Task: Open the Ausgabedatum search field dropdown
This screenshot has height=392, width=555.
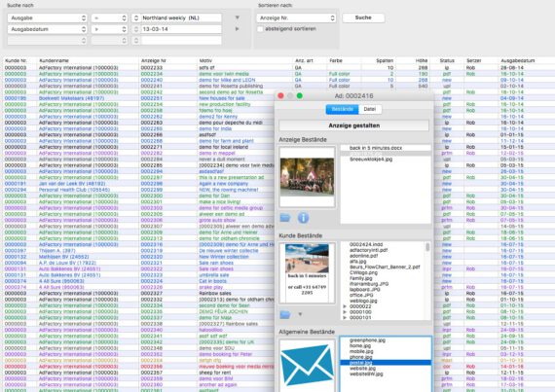Action: [x=47, y=29]
